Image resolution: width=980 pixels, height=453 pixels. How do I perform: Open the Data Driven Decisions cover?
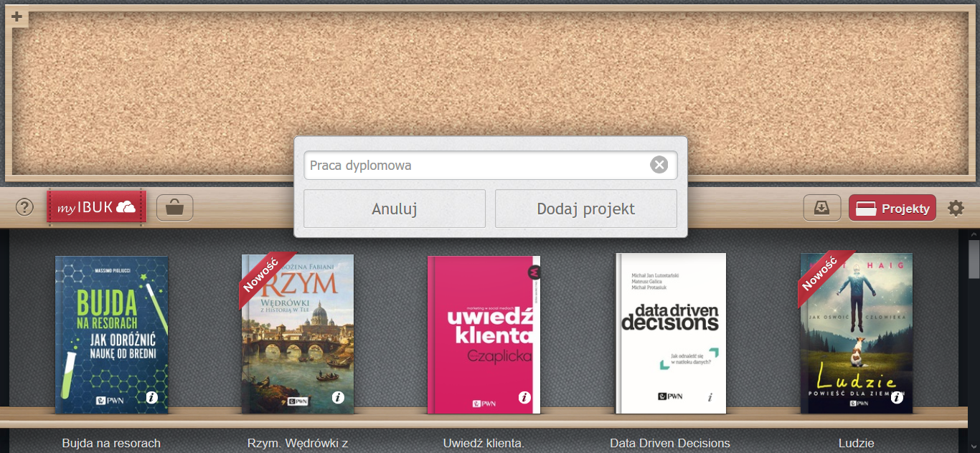(x=671, y=333)
